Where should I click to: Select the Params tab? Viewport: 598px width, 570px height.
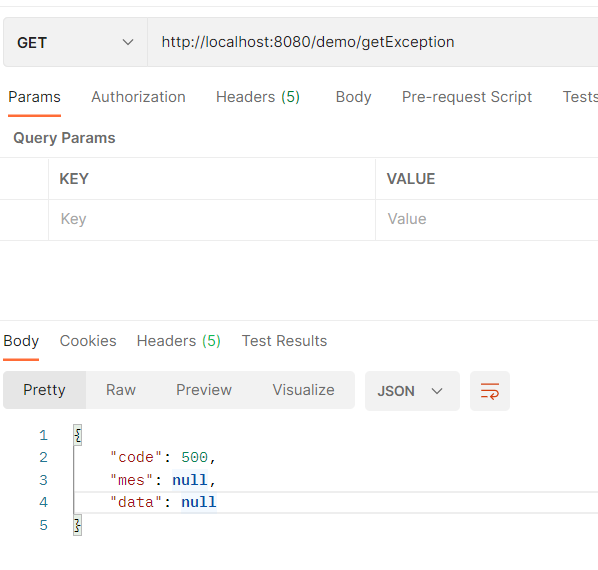tap(34, 97)
